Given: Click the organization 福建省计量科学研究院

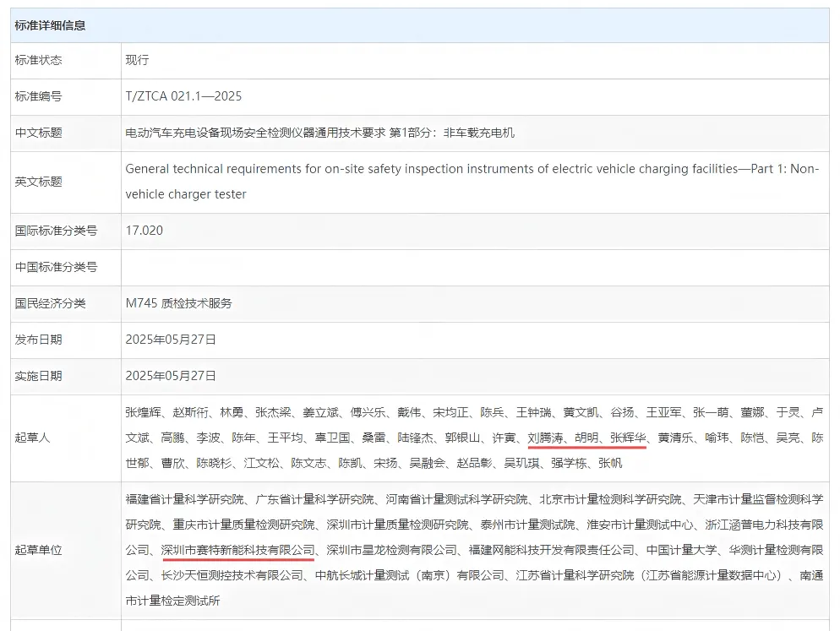Looking at the screenshot, I should 184,499.
